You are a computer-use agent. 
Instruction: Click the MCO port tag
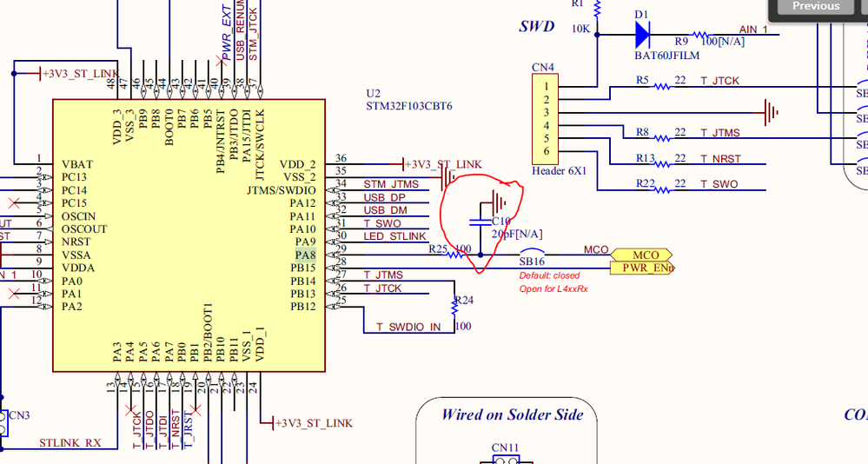coord(641,255)
